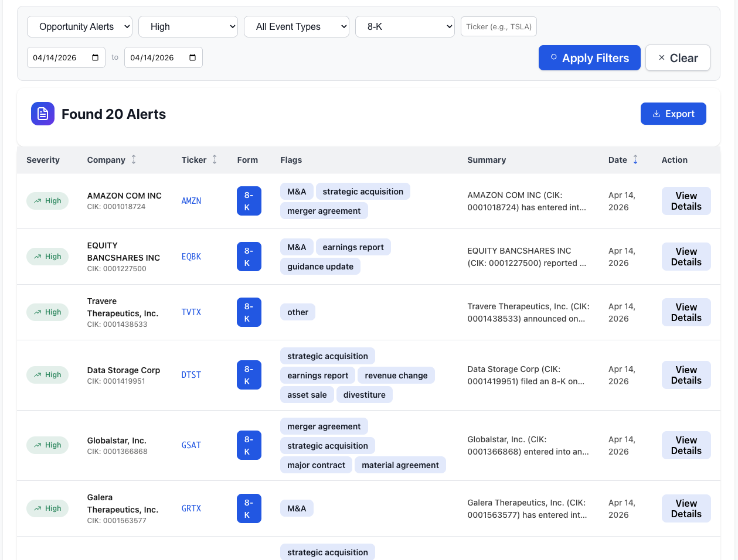This screenshot has height=560, width=738.
Task: Click the 8-K form badge in AMZN row
Action: click(x=249, y=201)
